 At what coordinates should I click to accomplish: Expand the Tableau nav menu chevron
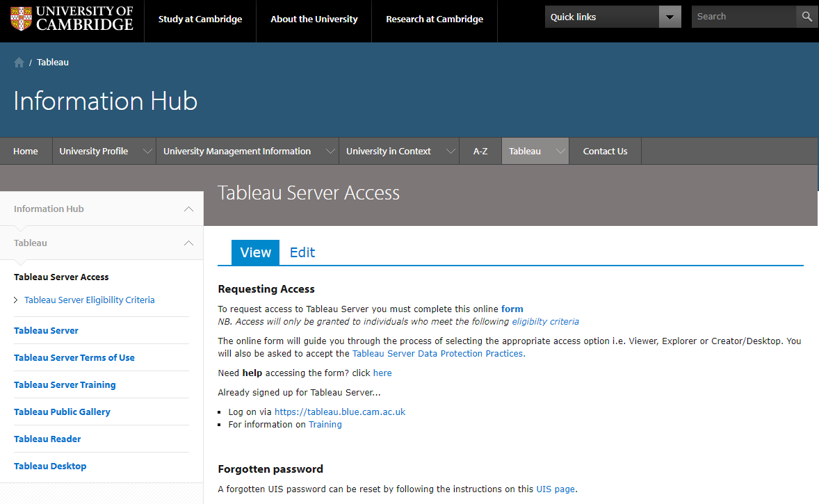pos(559,152)
